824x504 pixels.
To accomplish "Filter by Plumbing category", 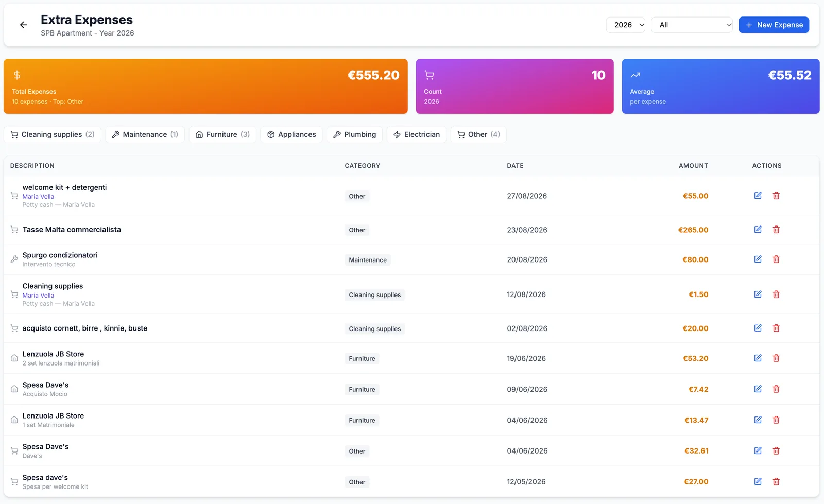I will (355, 134).
